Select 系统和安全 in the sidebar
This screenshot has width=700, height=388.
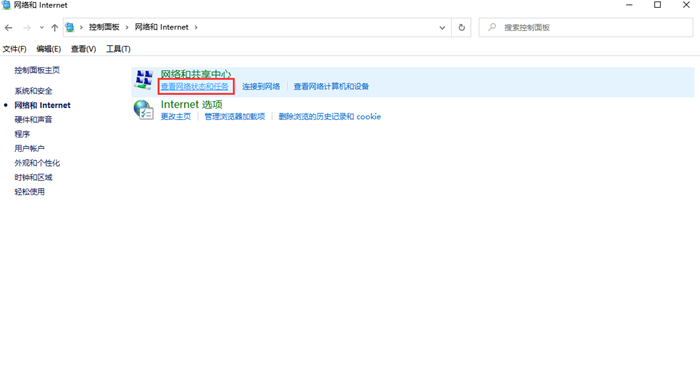[33, 91]
